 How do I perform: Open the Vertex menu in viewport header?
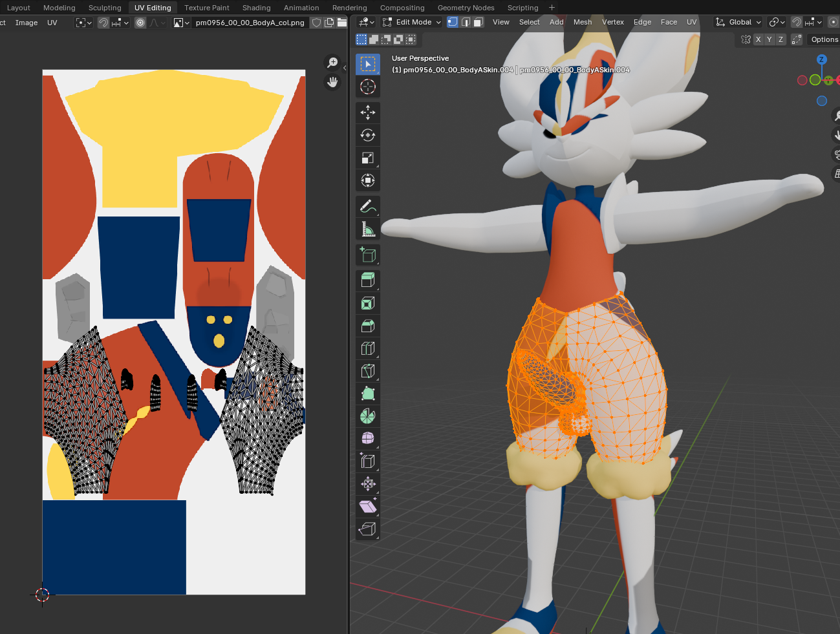point(613,22)
